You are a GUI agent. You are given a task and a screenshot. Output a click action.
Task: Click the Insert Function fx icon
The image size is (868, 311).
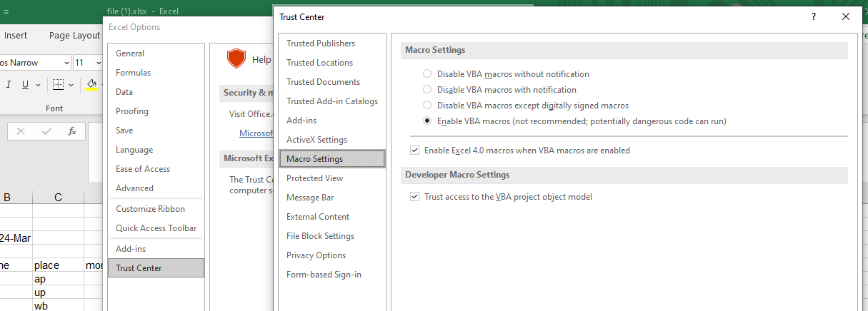(72, 131)
